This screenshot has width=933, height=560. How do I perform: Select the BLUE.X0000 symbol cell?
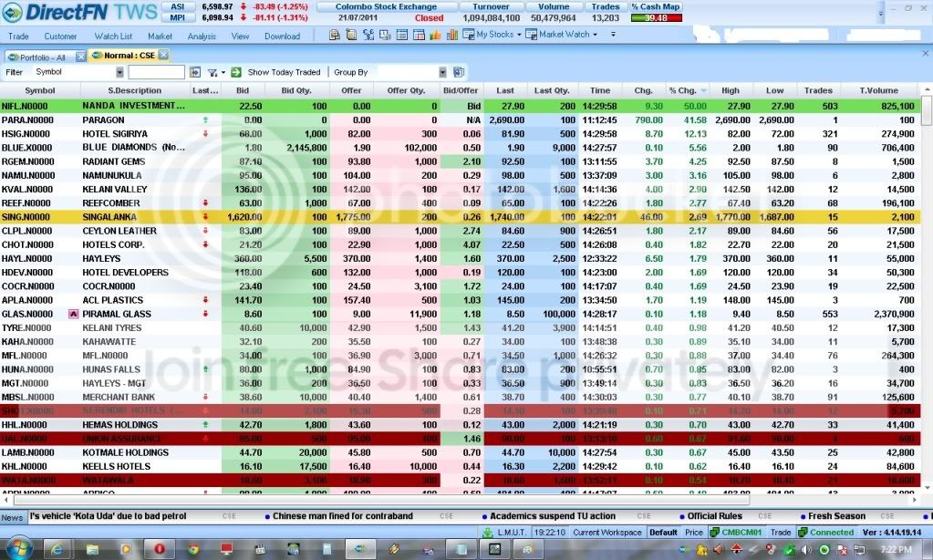point(40,148)
